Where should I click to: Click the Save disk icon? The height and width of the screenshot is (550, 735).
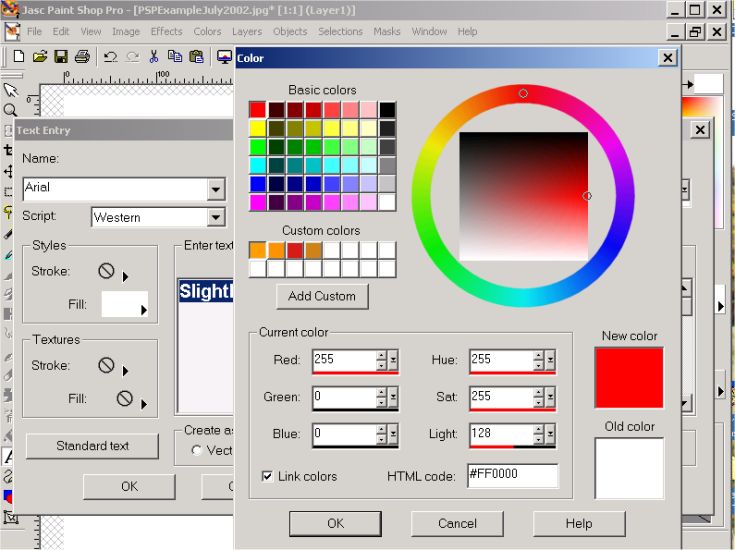tap(61, 56)
